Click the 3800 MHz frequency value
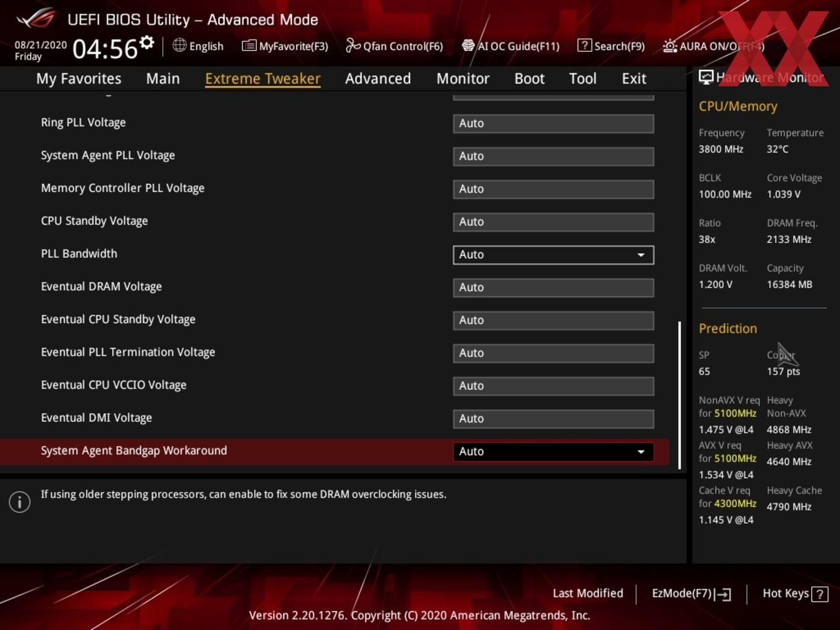The width and height of the screenshot is (840, 630). [721, 149]
